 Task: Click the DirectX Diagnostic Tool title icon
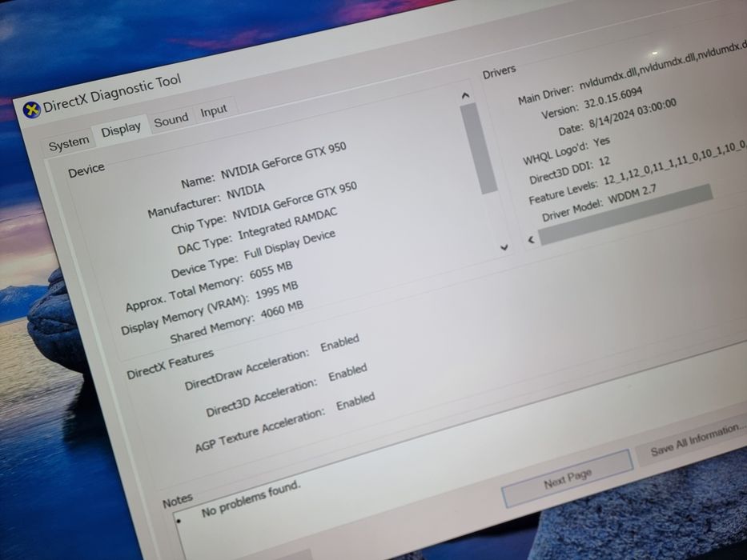point(32,110)
